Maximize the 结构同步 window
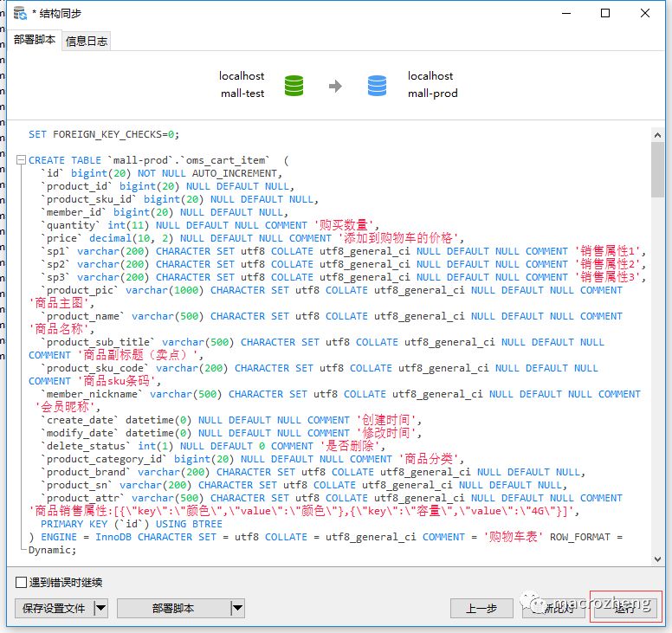The image size is (672, 633). (605, 13)
